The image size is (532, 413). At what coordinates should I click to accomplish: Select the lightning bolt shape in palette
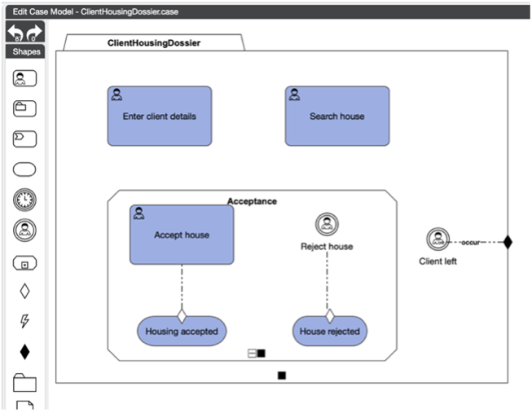coord(24,321)
